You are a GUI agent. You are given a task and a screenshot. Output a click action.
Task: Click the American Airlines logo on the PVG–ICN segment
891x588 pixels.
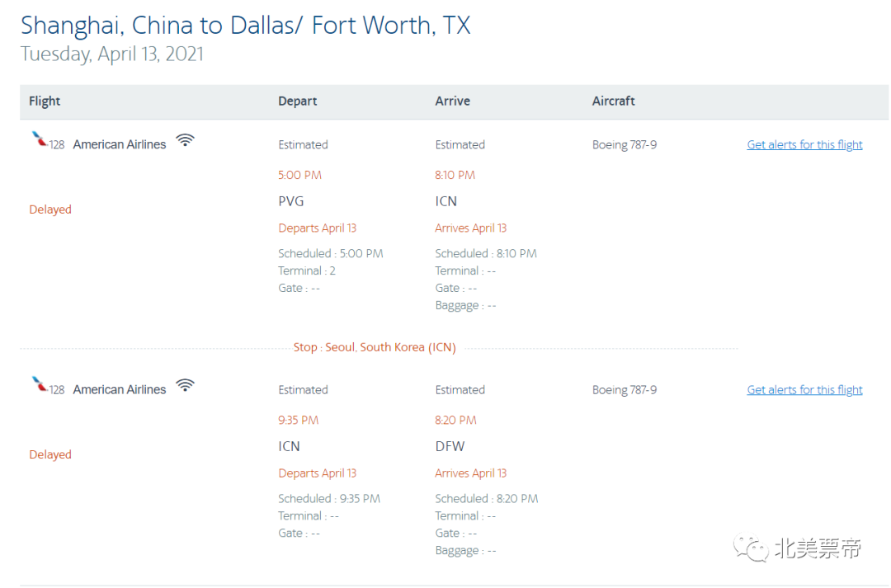click(40, 139)
